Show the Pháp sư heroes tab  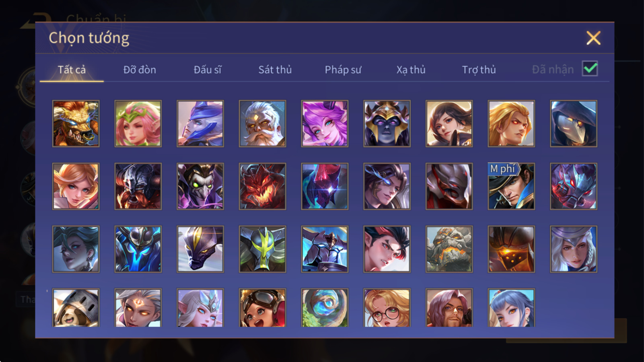[343, 70]
